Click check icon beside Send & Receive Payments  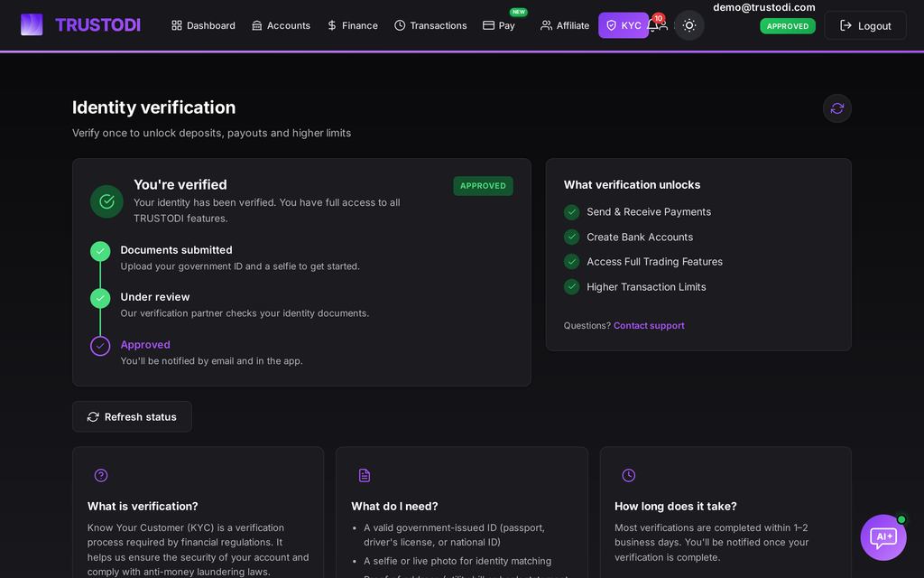tap(571, 211)
